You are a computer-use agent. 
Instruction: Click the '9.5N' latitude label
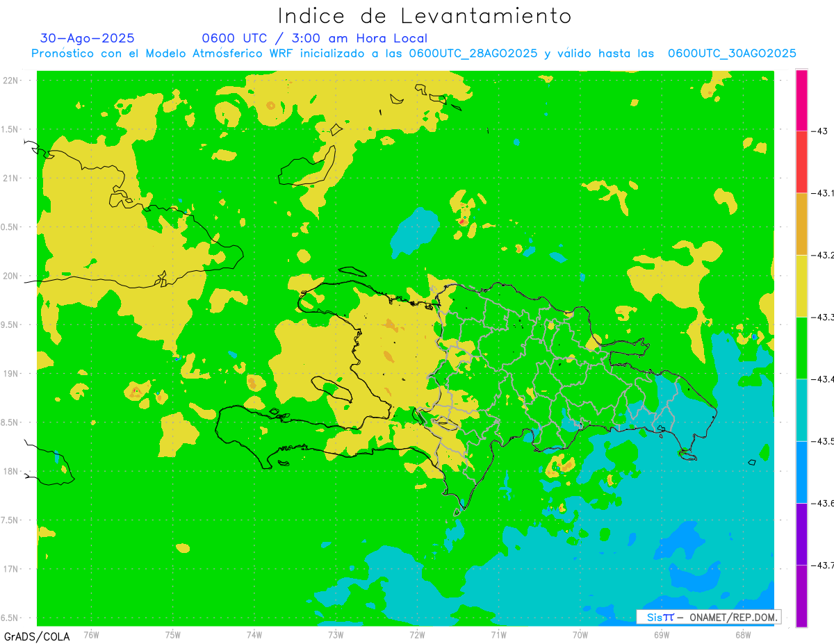tap(10, 325)
